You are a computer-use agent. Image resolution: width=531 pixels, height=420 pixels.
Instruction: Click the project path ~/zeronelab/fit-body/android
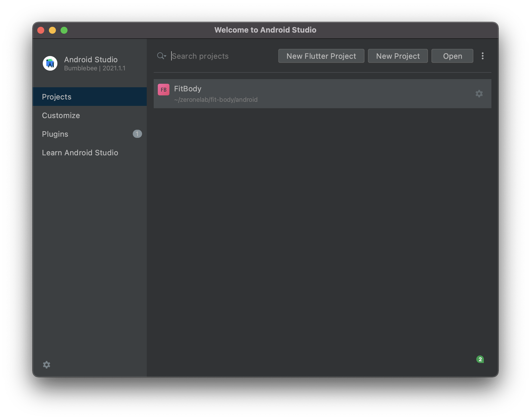point(216,99)
